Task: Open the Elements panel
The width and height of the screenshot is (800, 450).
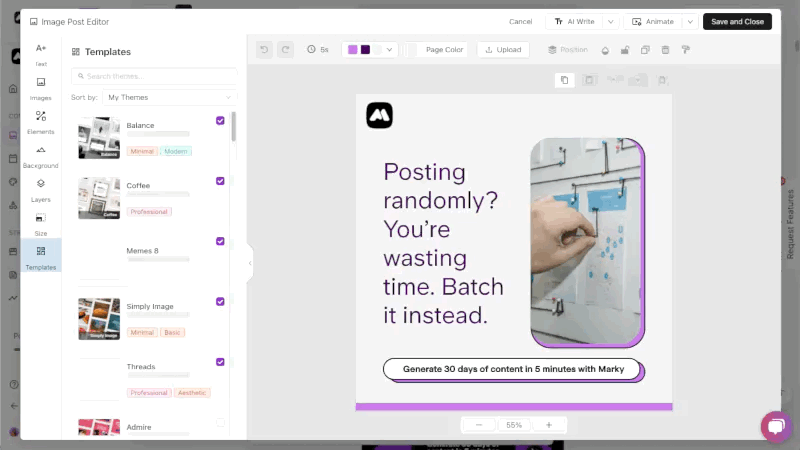Action: pyautogui.click(x=41, y=122)
